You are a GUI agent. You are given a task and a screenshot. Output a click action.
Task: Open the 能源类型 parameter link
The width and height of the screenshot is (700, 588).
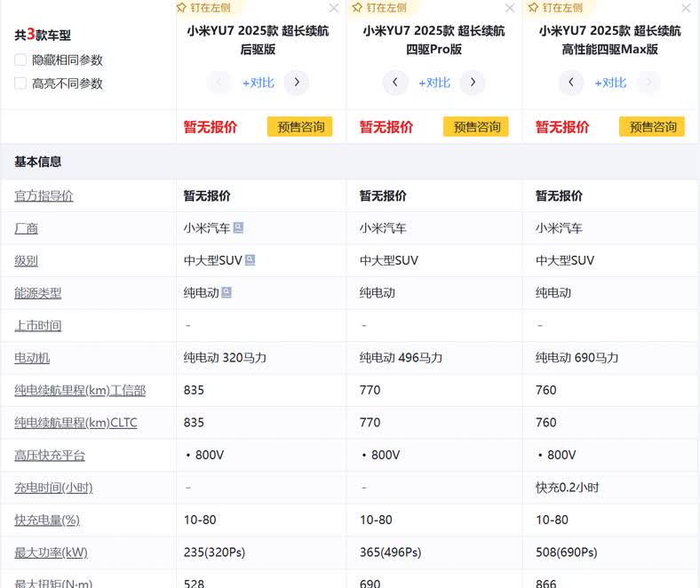coord(38,293)
